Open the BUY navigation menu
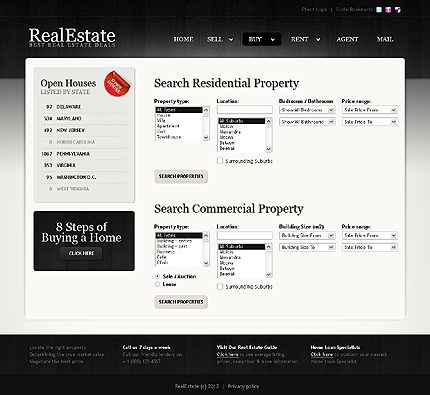The width and height of the screenshot is (430, 395). tap(261, 39)
